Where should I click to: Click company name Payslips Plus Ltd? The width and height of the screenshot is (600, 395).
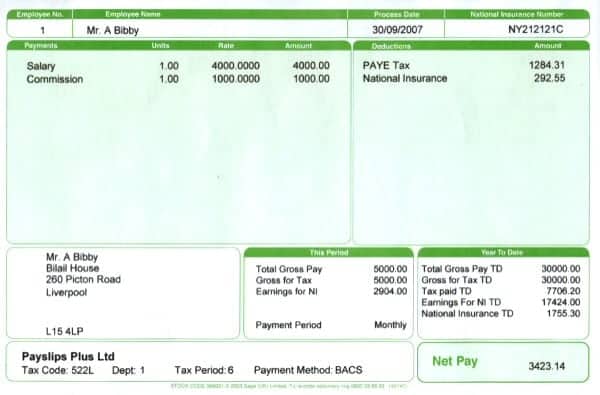(68, 356)
